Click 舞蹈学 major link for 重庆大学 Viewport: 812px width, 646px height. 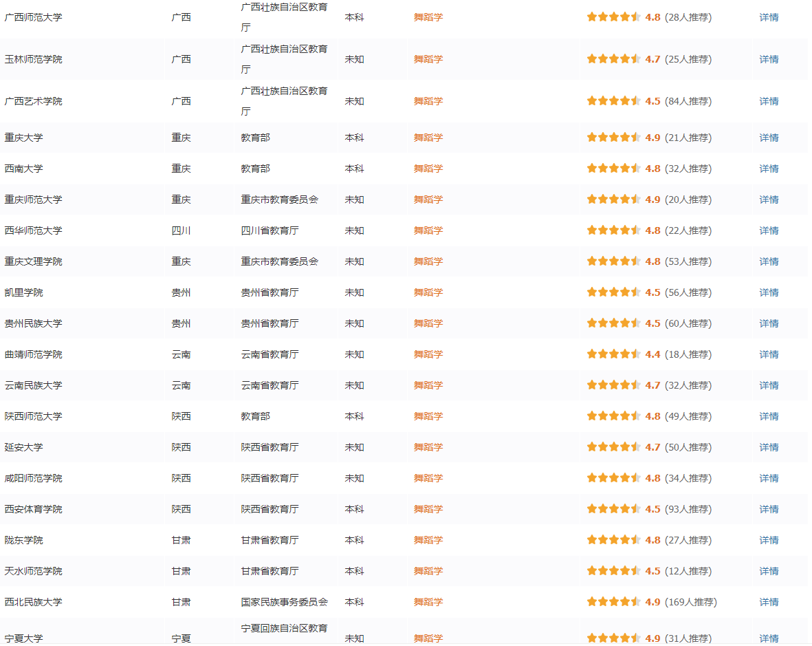(428, 138)
